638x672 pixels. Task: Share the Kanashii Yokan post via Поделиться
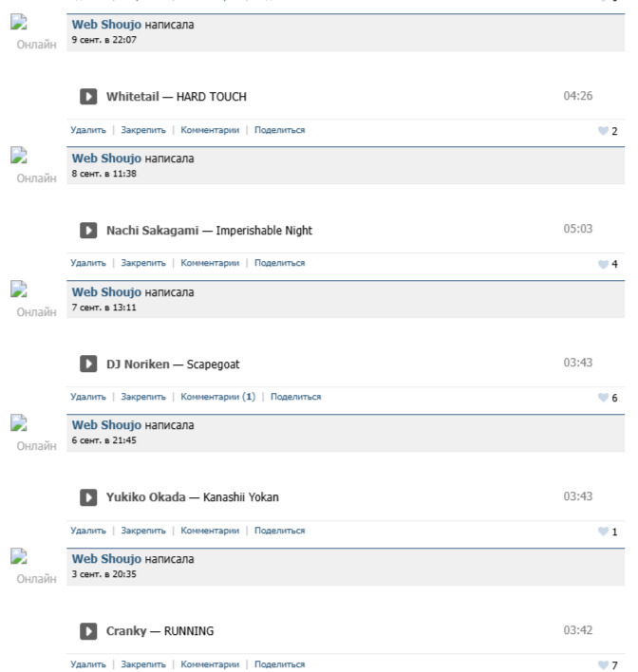[280, 531]
